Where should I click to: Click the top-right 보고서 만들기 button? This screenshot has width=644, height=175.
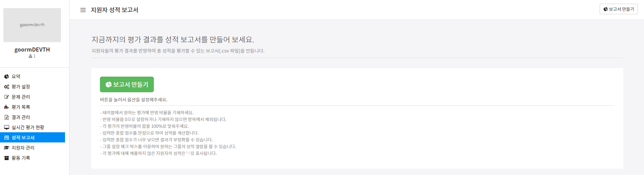click(619, 9)
